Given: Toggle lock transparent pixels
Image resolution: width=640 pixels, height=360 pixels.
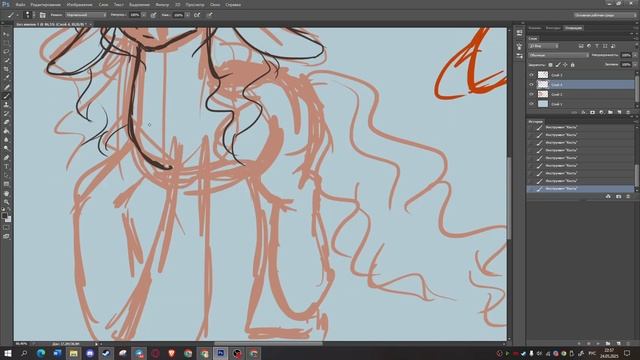Looking at the screenshot, I should click(x=550, y=65).
